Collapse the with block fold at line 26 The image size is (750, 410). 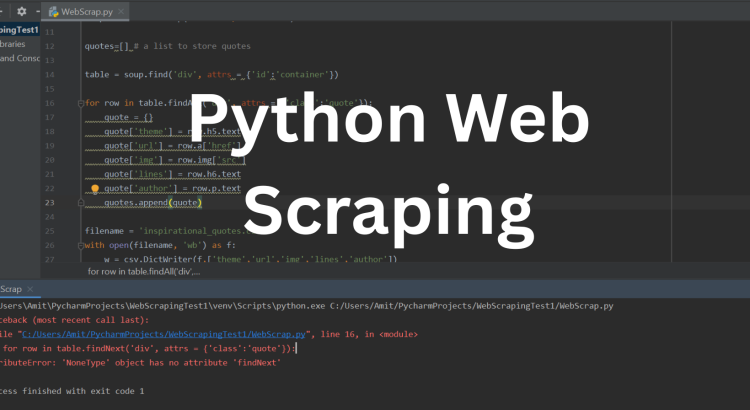click(x=81, y=245)
